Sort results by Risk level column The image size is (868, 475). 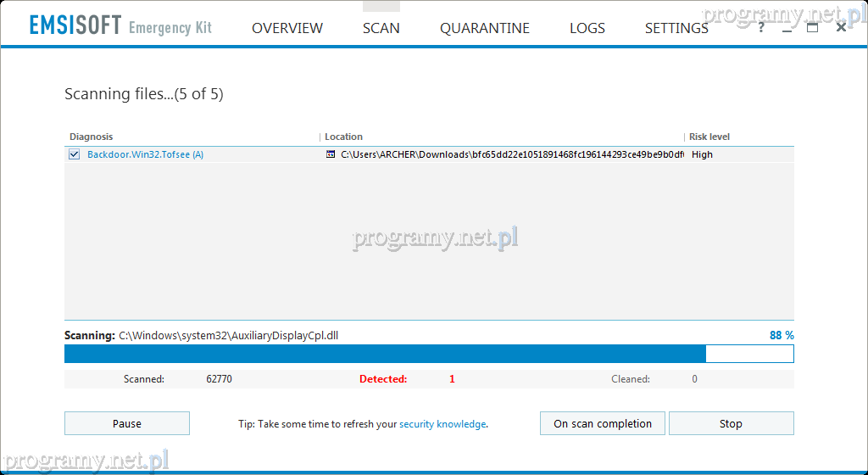point(709,137)
